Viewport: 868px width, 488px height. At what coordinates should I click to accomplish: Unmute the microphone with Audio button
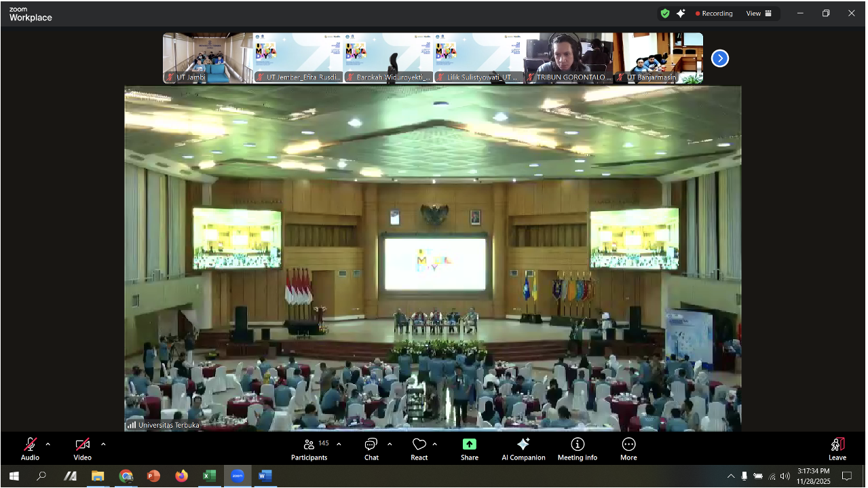(x=30, y=445)
